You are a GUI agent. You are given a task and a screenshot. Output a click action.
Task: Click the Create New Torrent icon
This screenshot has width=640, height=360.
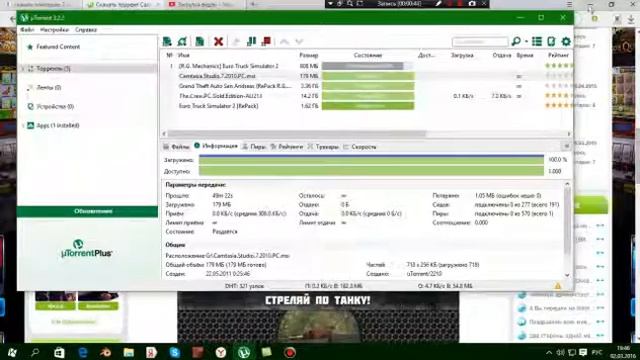click(200, 41)
